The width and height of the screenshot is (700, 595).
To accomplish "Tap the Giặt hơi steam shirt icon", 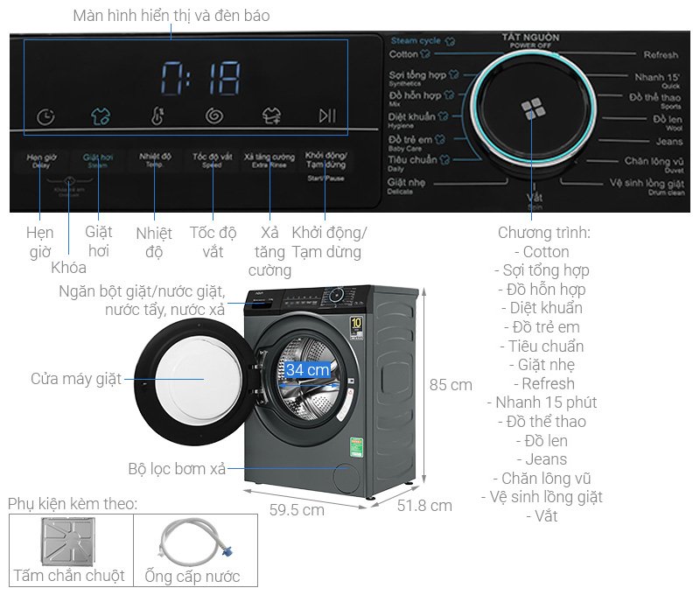I will click(x=101, y=115).
